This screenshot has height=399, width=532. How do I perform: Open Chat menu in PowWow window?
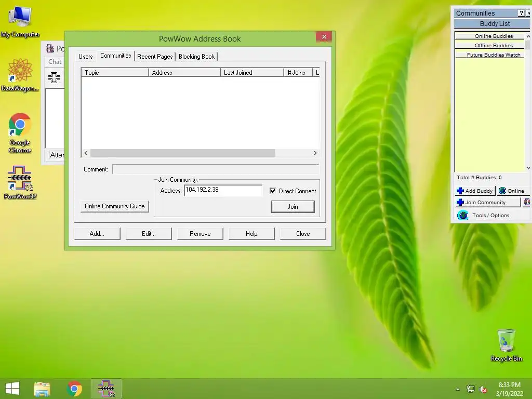(55, 62)
